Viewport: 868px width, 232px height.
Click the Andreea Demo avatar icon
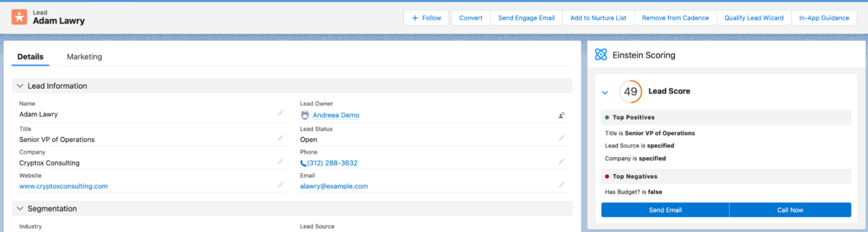[305, 115]
